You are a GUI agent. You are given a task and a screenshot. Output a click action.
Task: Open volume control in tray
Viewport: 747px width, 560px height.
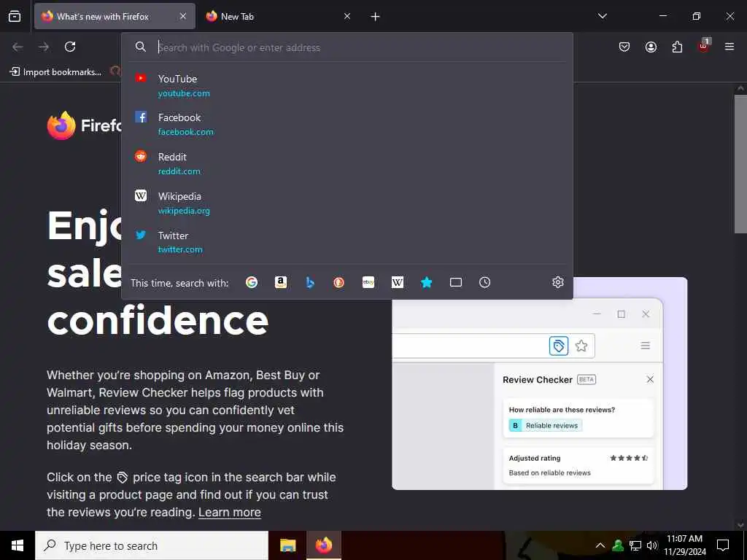point(652,545)
